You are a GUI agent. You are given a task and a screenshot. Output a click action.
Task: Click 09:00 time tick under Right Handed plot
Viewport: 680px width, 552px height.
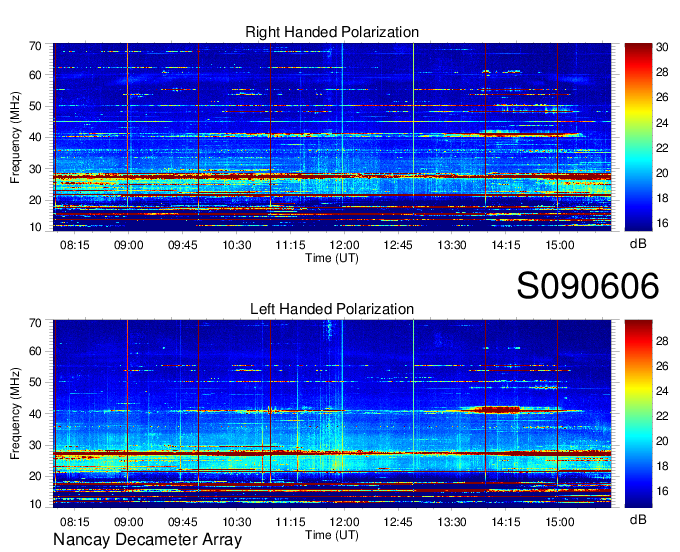point(128,245)
